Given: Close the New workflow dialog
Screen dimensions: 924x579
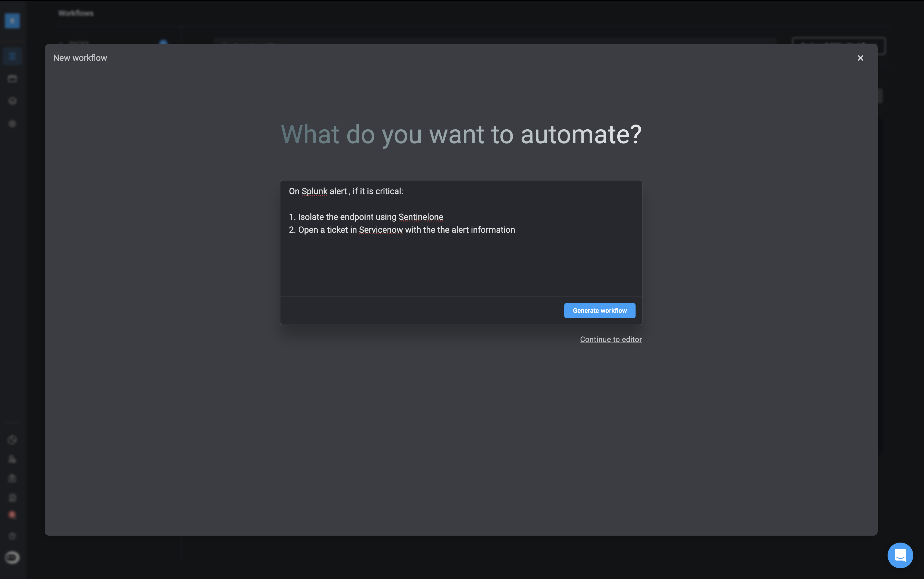Looking at the screenshot, I should tap(861, 58).
